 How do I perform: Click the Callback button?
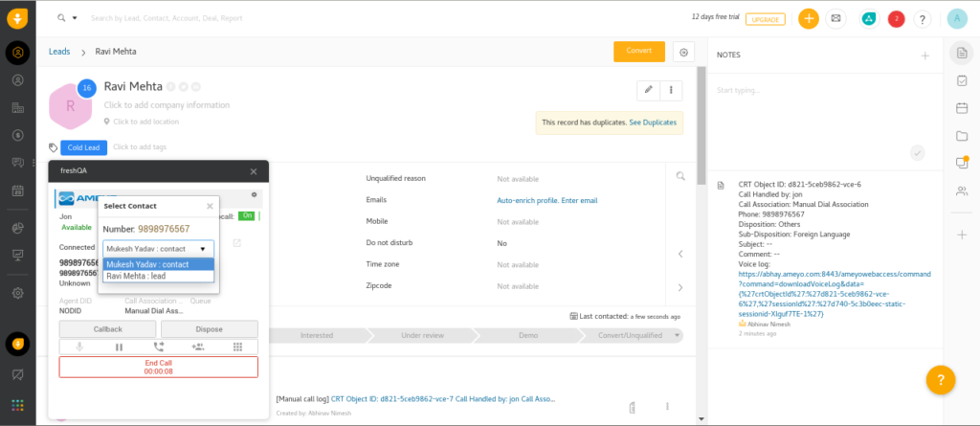pyautogui.click(x=107, y=329)
